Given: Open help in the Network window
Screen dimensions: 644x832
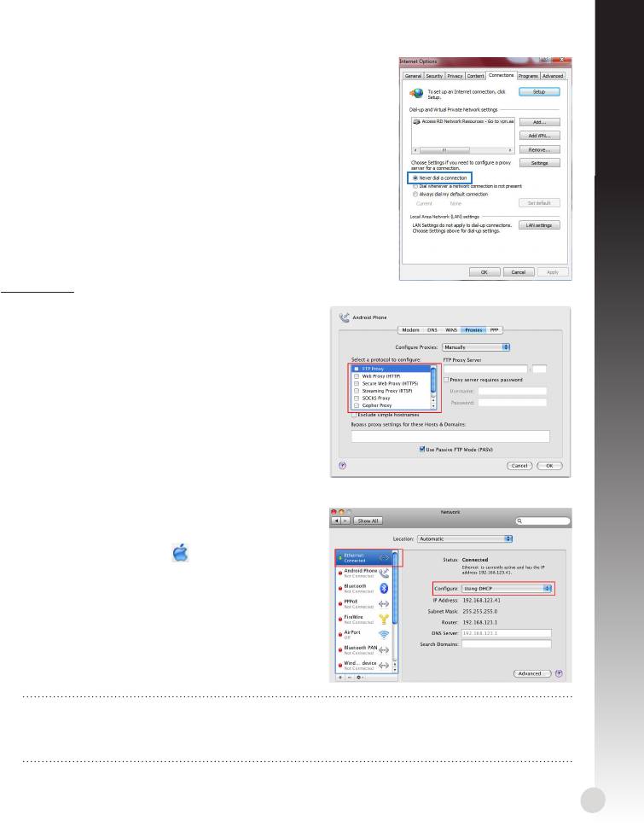Looking at the screenshot, I should (x=559, y=673).
